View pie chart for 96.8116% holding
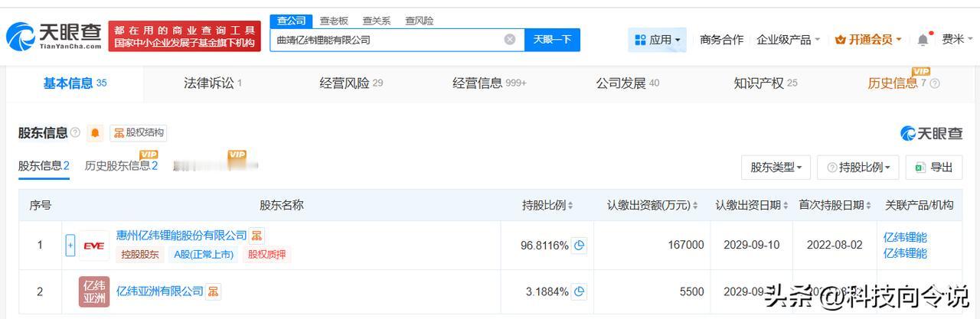Viewport: 980px width, 319px height. pyautogui.click(x=580, y=246)
